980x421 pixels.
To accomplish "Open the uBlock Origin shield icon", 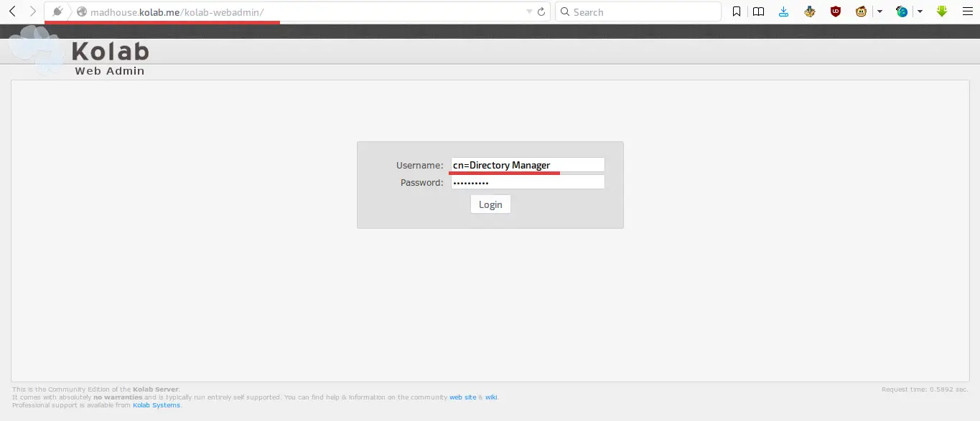I will pyautogui.click(x=836, y=11).
